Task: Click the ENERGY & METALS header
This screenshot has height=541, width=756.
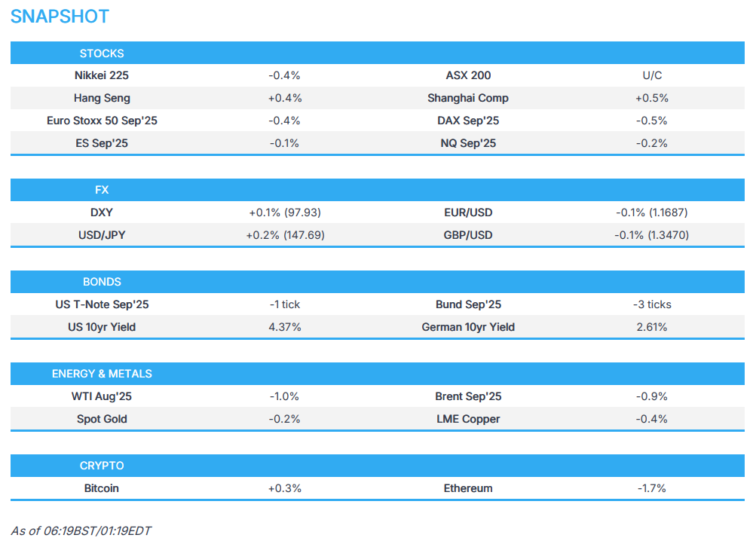Action: click(102, 374)
